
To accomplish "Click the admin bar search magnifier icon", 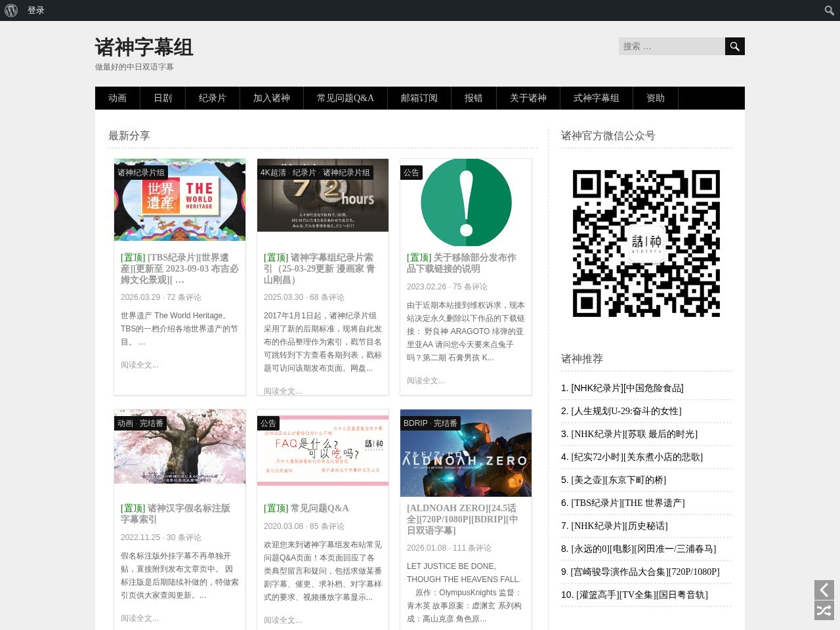I will coord(829,10).
